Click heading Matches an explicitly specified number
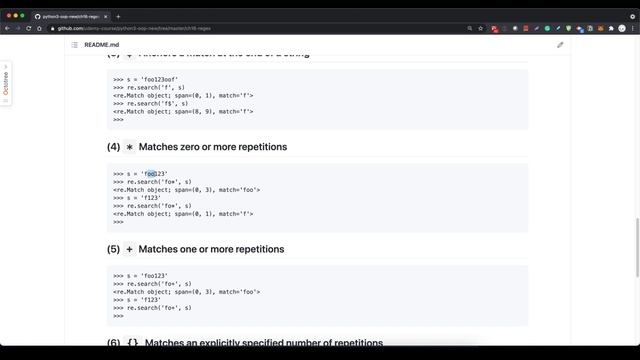 coord(264,342)
